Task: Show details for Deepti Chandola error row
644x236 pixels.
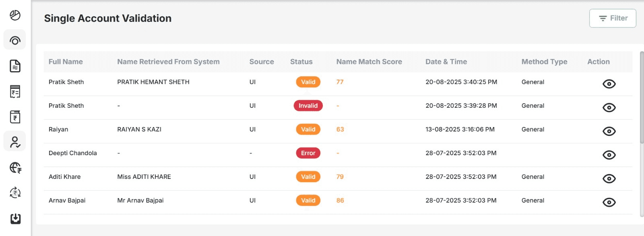Action: [609, 155]
